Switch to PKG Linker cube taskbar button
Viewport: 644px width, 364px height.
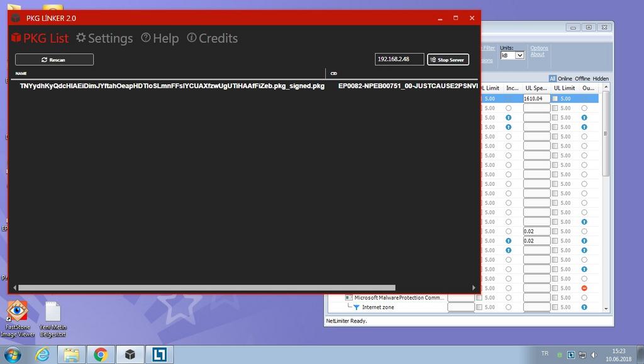pos(130,355)
